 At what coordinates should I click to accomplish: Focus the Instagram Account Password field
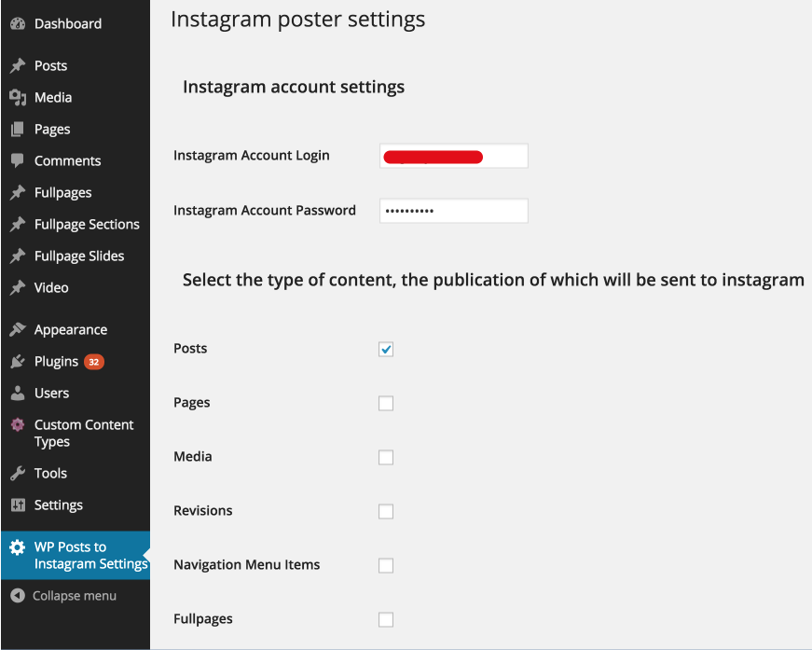point(454,211)
